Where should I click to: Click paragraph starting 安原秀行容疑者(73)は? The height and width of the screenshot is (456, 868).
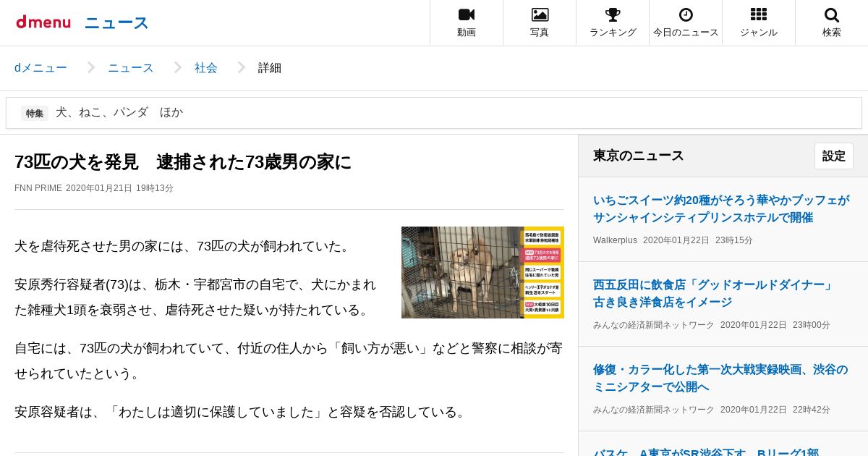[x=195, y=297]
